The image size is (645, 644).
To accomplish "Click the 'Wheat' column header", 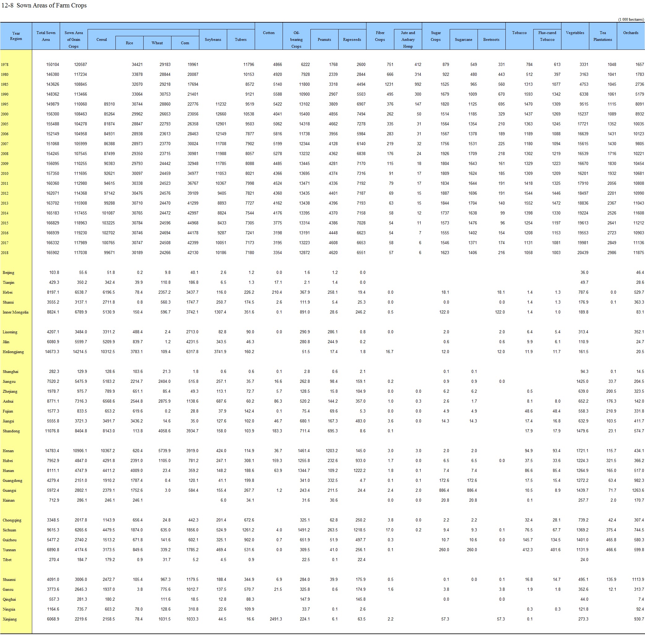I will pos(157,43).
